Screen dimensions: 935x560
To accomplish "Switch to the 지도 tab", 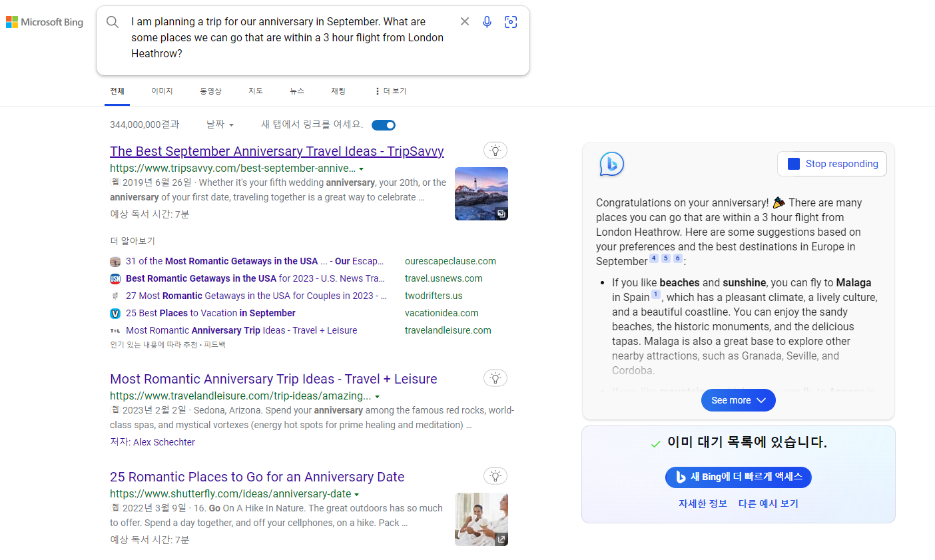I will click(x=256, y=91).
